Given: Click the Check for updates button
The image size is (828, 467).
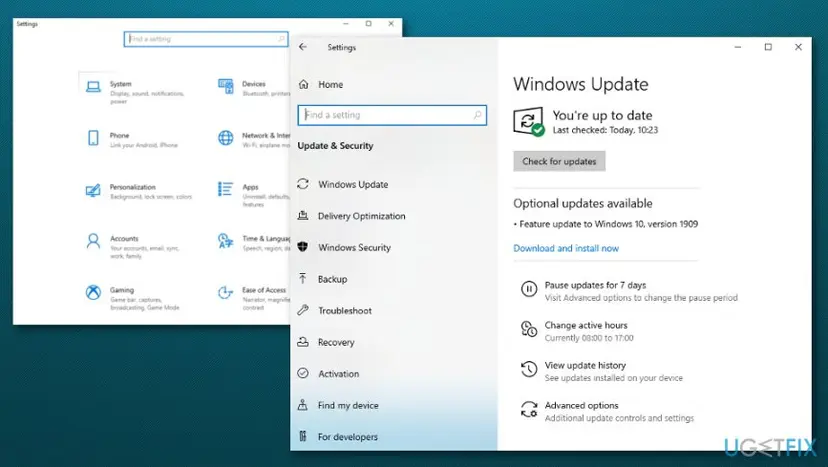Looking at the screenshot, I should click(559, 161).
